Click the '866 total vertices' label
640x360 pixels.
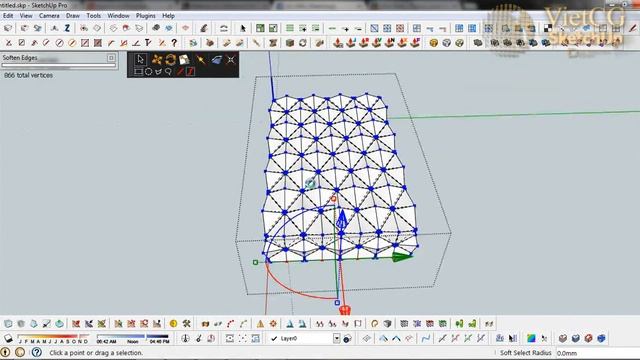[x=29, y=75]
